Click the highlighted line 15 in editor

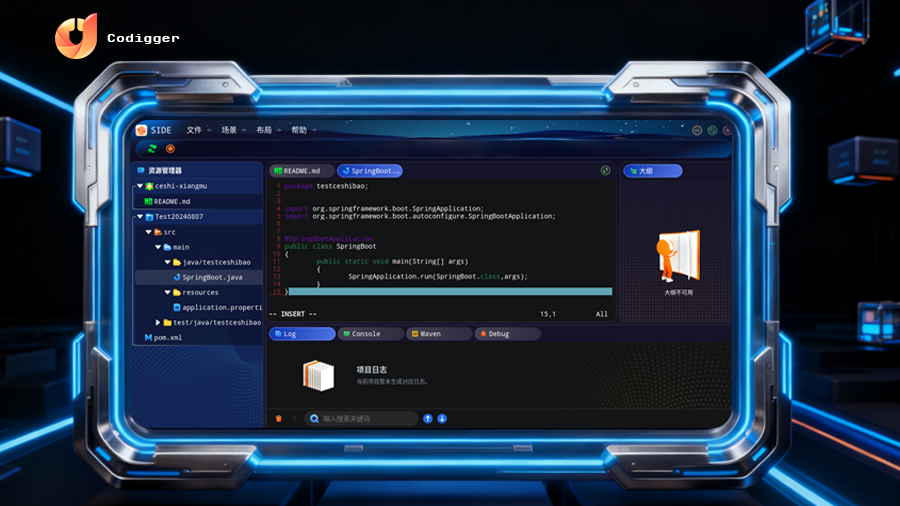coord(450,291)
